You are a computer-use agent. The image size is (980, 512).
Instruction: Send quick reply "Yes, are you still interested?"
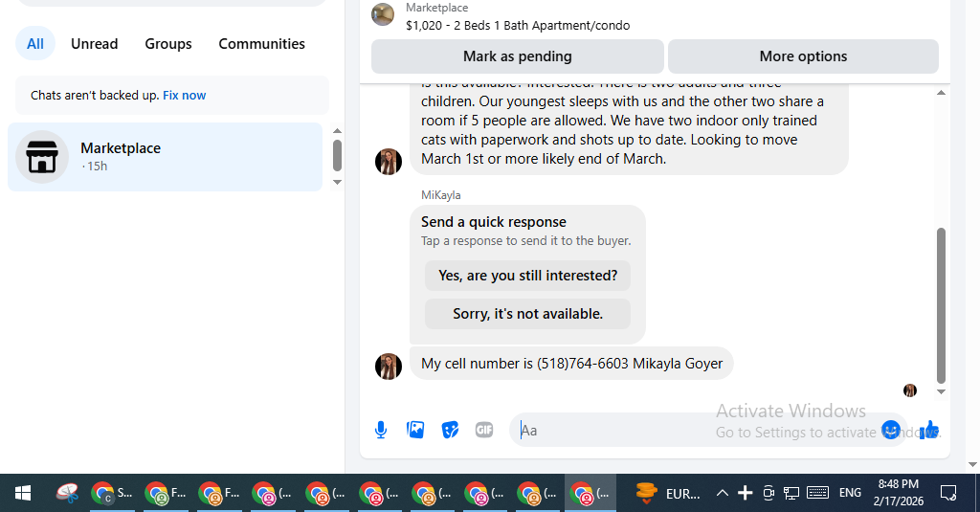[x=527, y=276]
